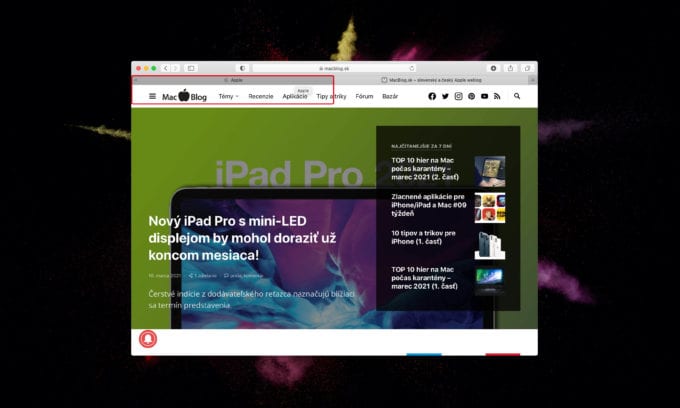Click the red notification bell button
Screen dimensions: 680x408
148,339
